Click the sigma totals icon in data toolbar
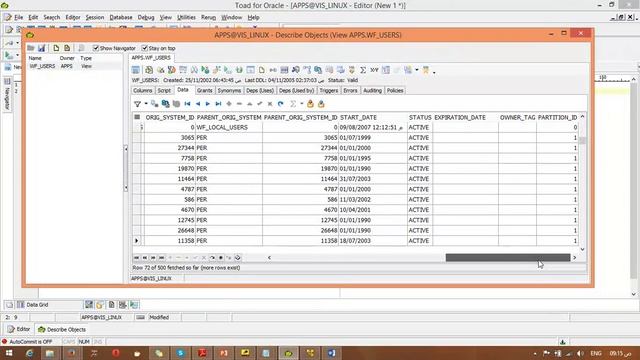The height and width of the screenshot is (360, 640). (293, 104)
